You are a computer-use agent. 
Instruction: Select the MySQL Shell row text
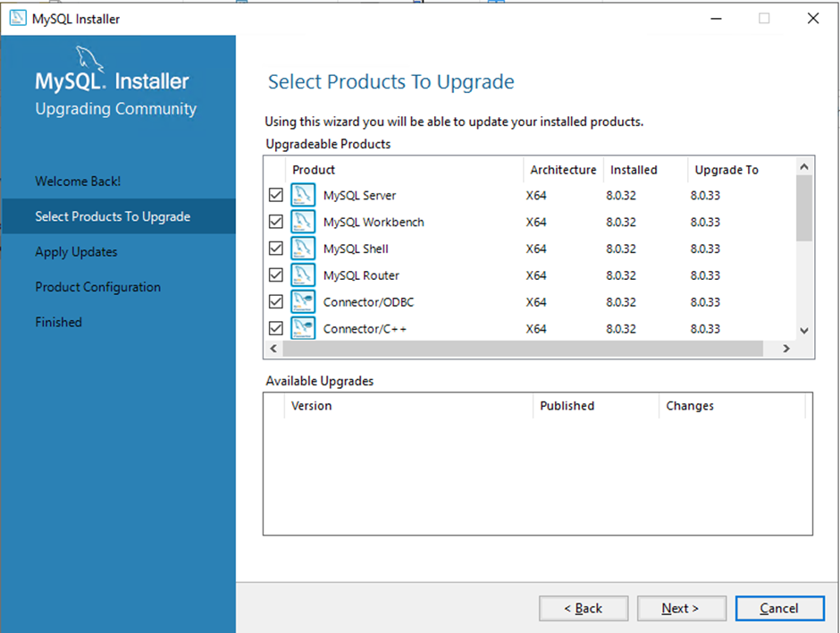356,249
